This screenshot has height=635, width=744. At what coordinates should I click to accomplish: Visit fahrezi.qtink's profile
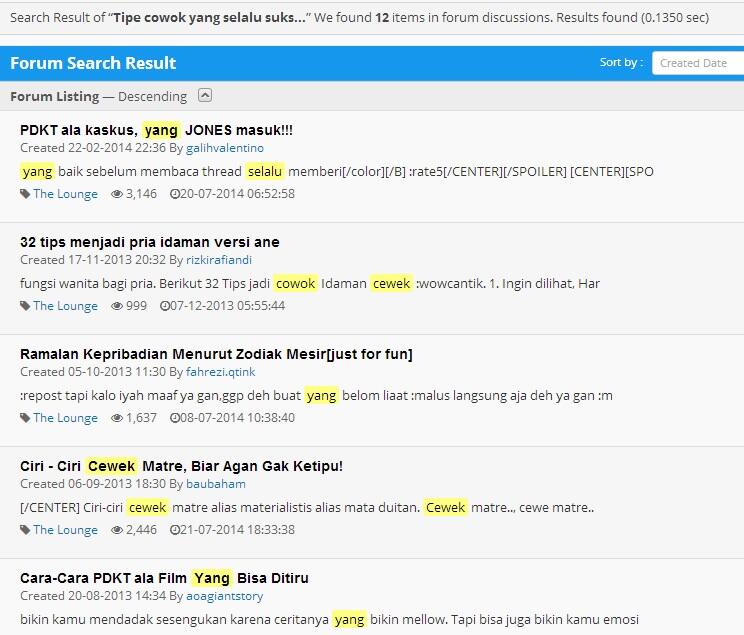click(221, 372)
